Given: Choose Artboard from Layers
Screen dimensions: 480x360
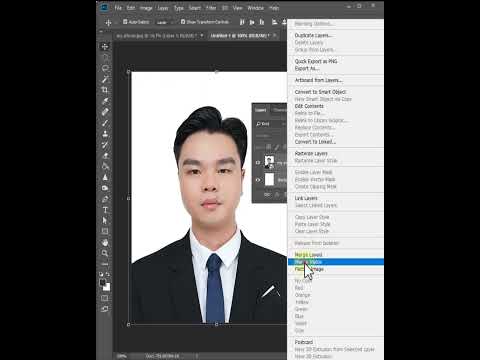Looking at the screenshot, I should (x=318, y=80).
